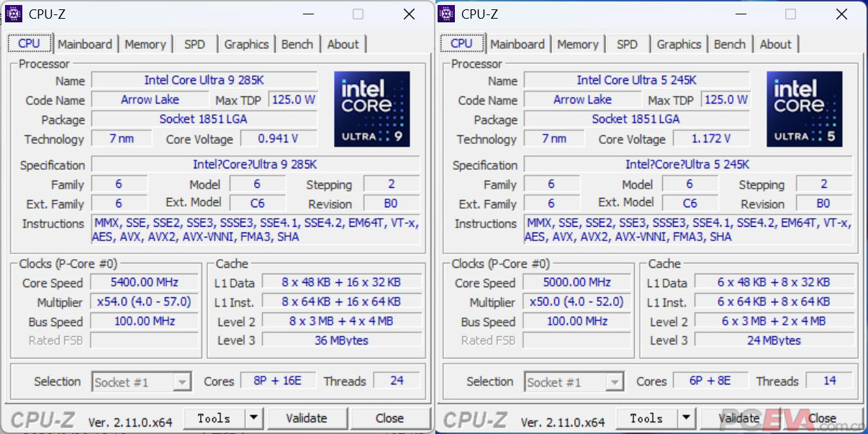Click the specification field Intel?Core?Ultra 5 245K
Image resolution: width=868 pixels, height=434 pixels.
pos(688,164)
